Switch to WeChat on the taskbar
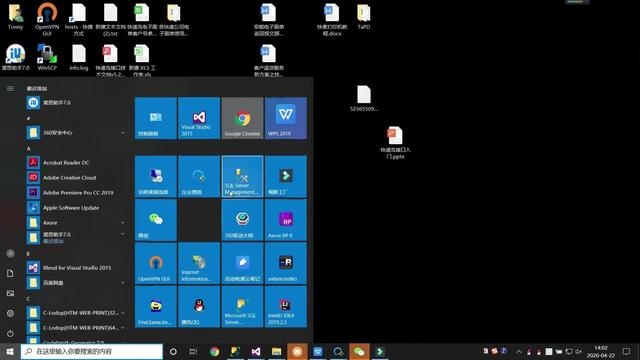This screenshot has width=640, height=360. (x=359, y=351)
